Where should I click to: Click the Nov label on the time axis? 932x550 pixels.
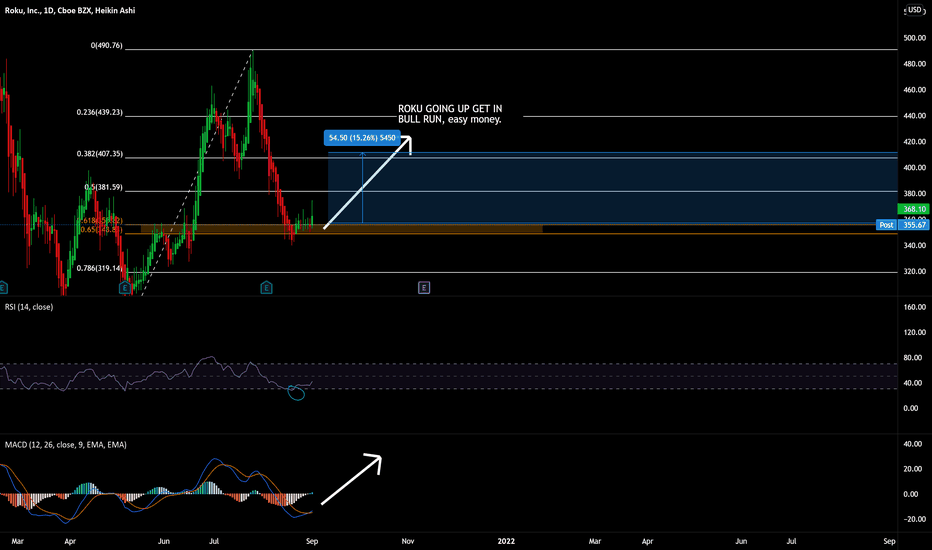[x=408, y=541]
